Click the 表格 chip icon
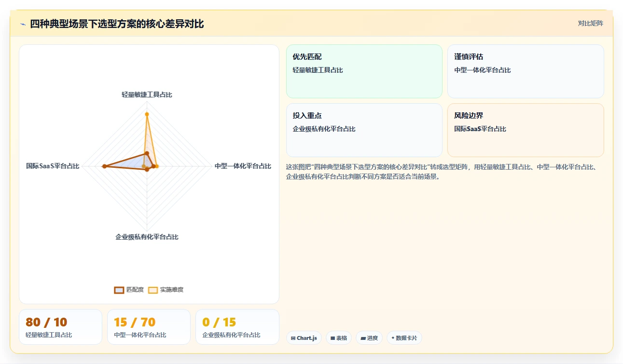The image size is (623, 364). [x=332, y=338]
